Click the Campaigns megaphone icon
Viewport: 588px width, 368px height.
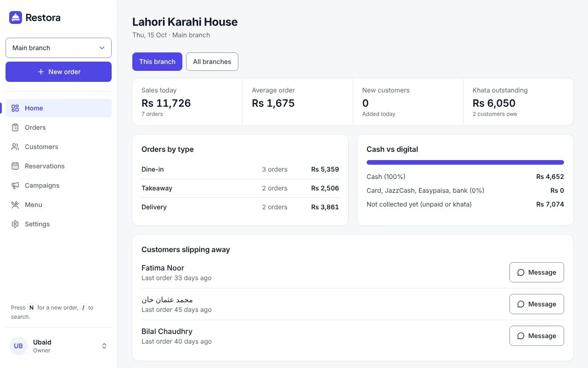pyautogui.click(x=15, y=185)
